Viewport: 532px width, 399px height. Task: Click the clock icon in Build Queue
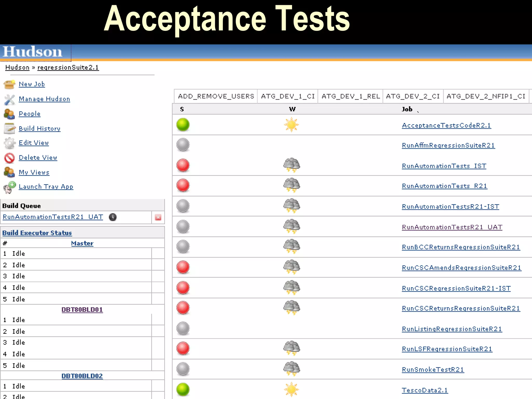point(113,217)
